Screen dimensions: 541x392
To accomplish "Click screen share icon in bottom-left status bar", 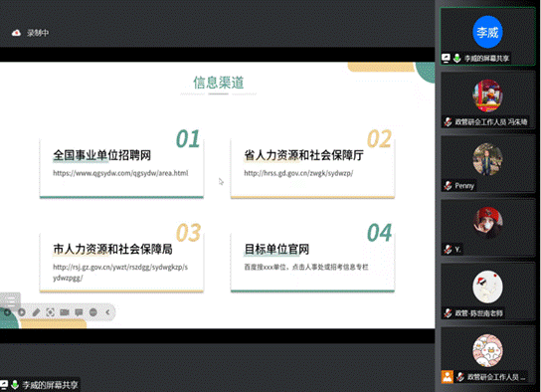I will 3,384.
